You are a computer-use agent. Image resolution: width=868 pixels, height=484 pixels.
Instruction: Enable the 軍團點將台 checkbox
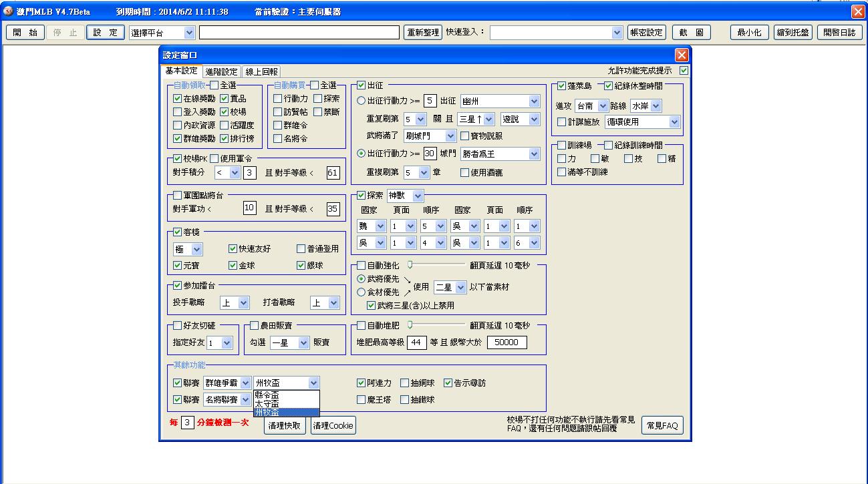(x=177, y=196)
